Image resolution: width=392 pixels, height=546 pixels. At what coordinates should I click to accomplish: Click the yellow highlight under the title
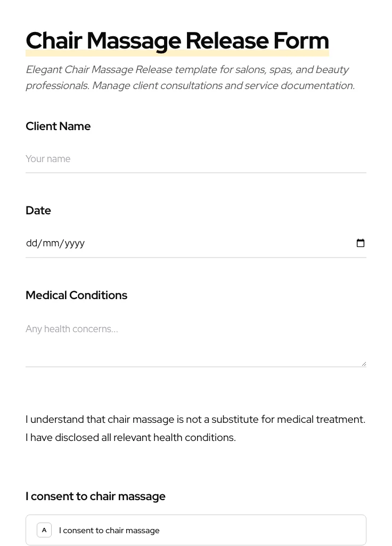pos(177,53)
